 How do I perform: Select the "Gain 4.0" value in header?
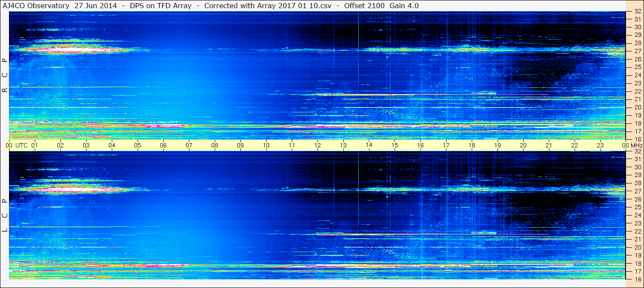coord(404,6)
